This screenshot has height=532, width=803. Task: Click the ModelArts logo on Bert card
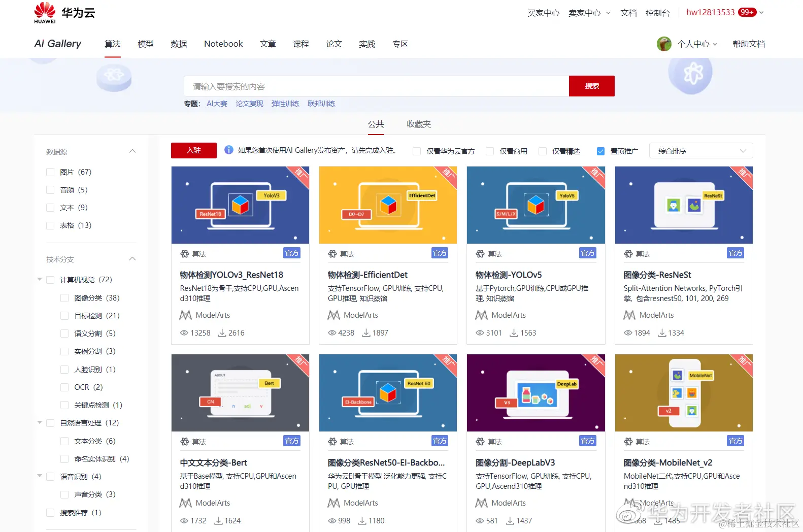coord(186,503)
